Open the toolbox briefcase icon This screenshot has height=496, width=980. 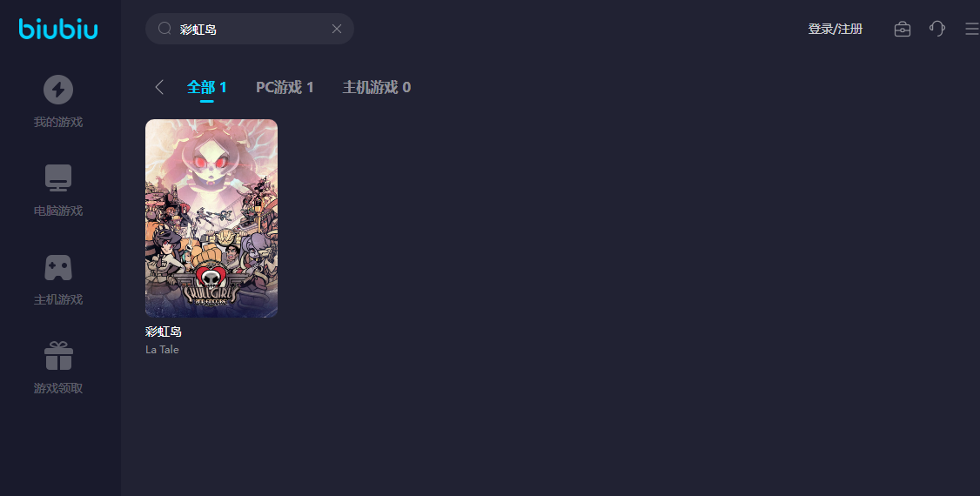coord(903,29)
